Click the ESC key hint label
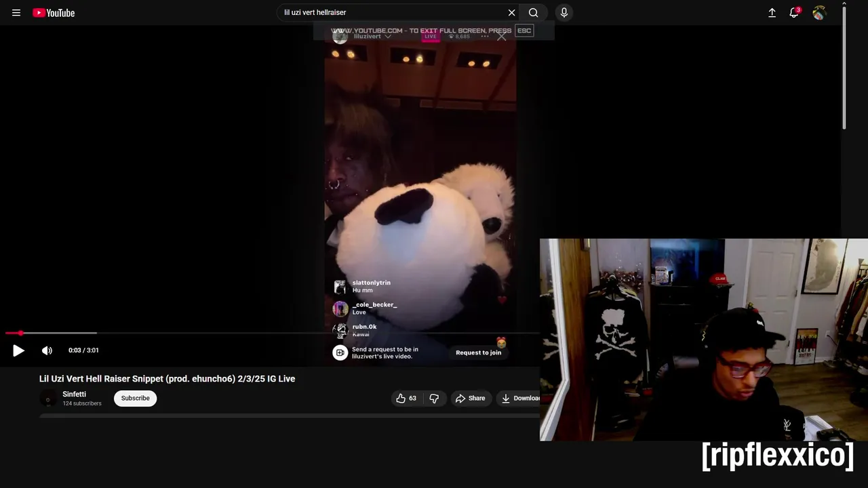This screenshot has width=868, height=488. tap(524, 30)
